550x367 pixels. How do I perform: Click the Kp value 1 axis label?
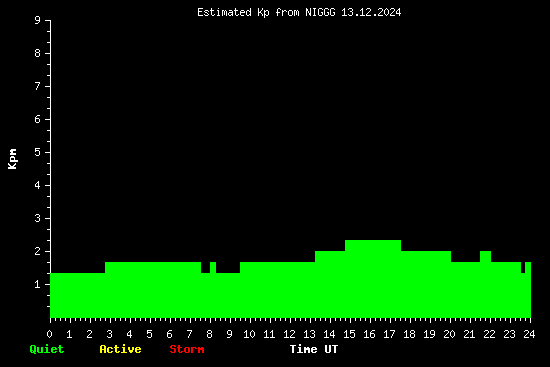coord(38,284)
